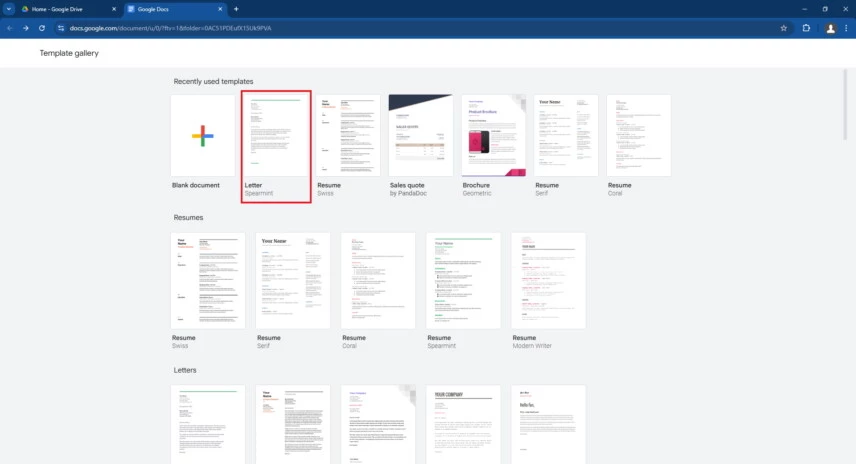Open a new browser tab
856x464 pixels.
pyautogui.click(x=236, y=9)
